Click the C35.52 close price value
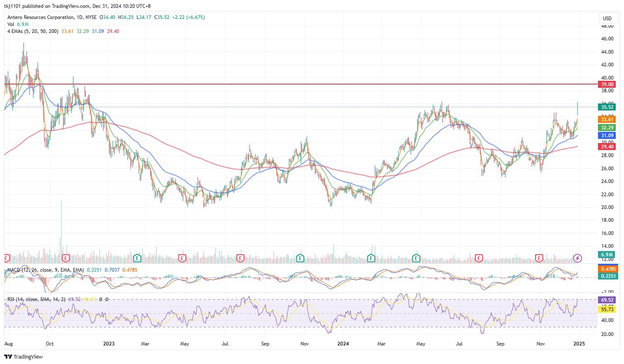624x364 pixels. pos(162,17)
